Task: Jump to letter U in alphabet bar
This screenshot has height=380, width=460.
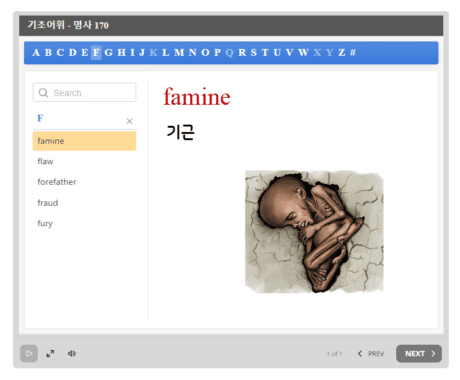Action: (x=277, y=53)
